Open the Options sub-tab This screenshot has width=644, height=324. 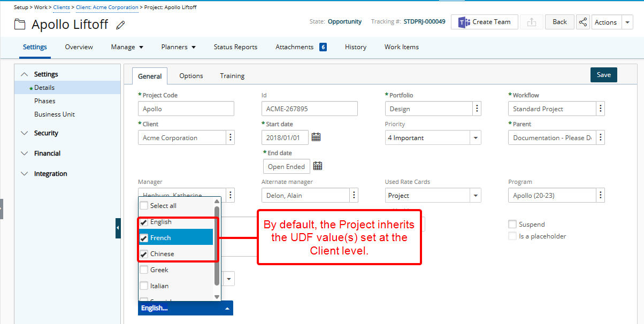(x=191, y=76)
